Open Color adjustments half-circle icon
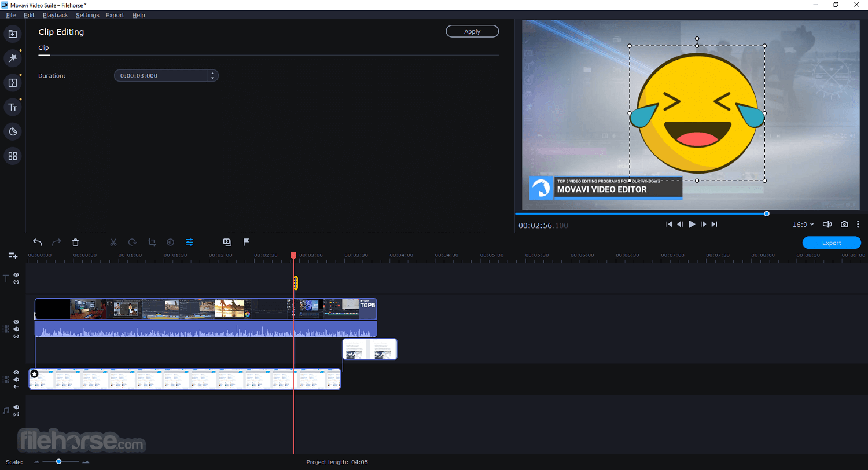Viewport: 868px width, 470px height. tap(171, 242)
